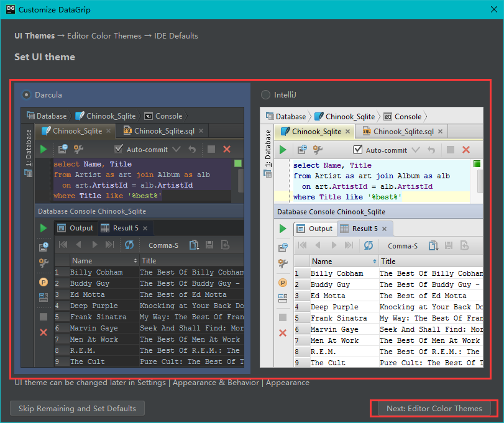
Task: Click the orange P icon in IntelliJ console sidebar
Action: tap(283, 283)
